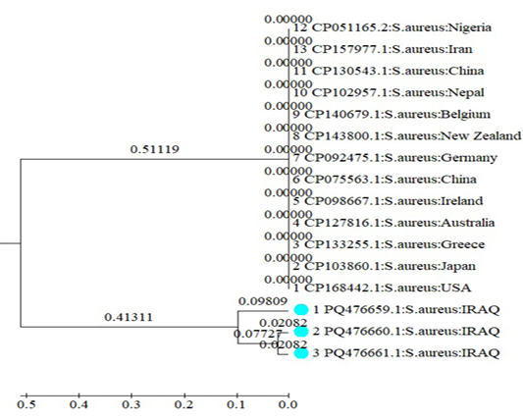This screenshot has width=523, height=420.
Task: Select the 1 PQ476659.1 IRAQ label
Action: [406, 309]
